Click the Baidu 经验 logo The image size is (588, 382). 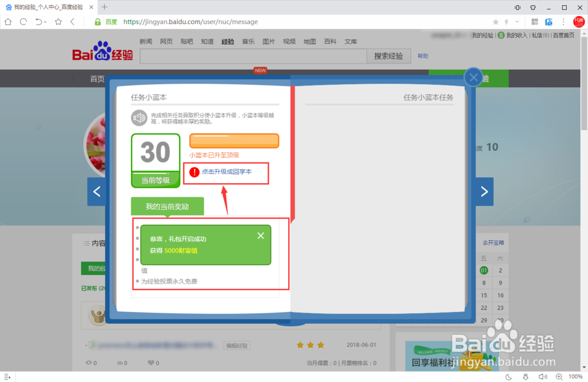click(102, 51)
